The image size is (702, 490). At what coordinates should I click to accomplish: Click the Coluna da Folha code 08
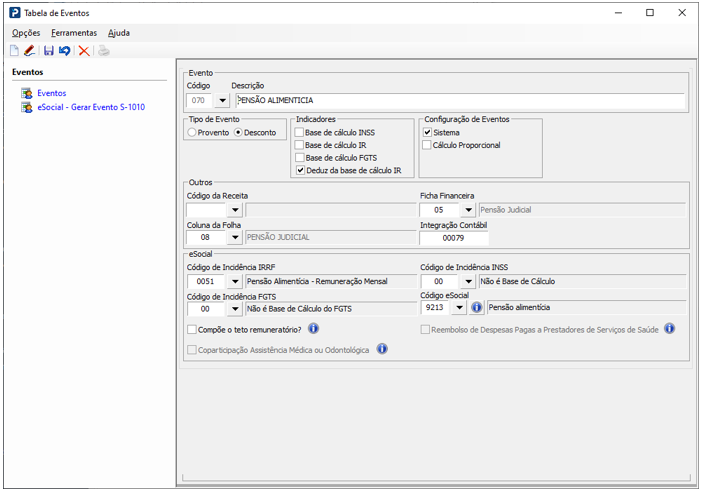(x=205, y=237)
